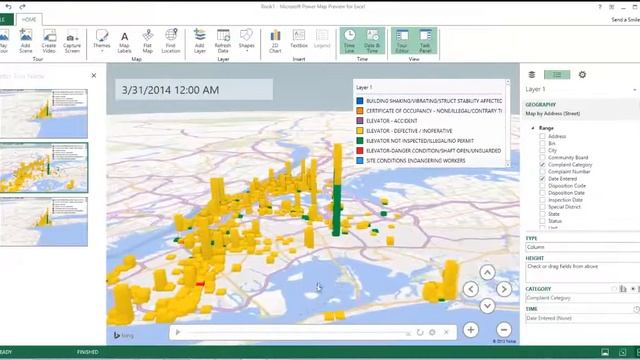
Task: Rotate map right with arrow button
Action: tap(504, 289)
